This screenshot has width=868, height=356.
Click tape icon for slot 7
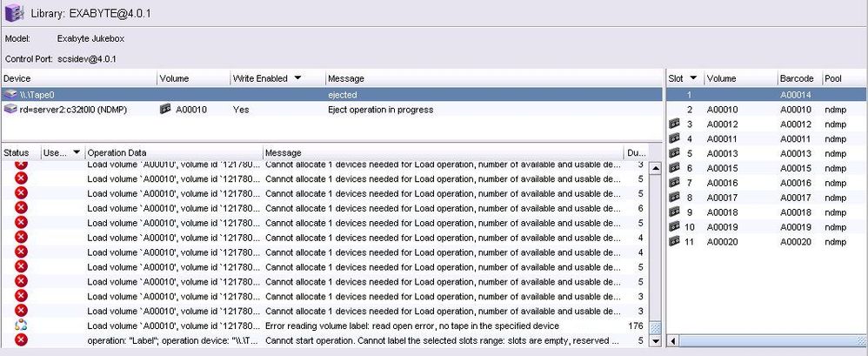pyautogui.click(x=674, y=182)
